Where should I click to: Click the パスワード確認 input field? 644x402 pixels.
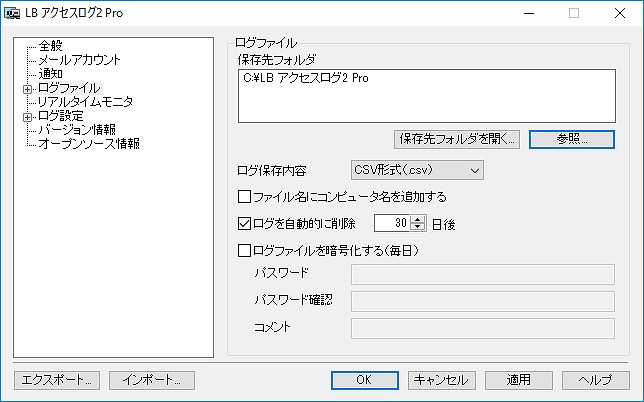pos(483,301)
